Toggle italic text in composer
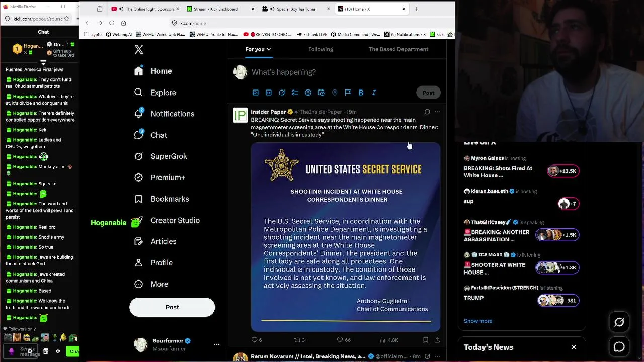The height and width of the screenshot is (362, 644). 374,93
